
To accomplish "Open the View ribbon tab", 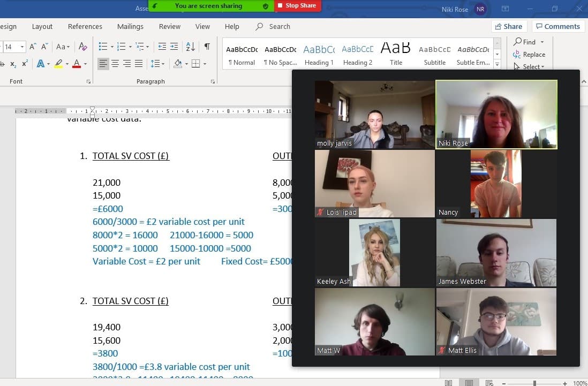I will [x=202, y=27].
